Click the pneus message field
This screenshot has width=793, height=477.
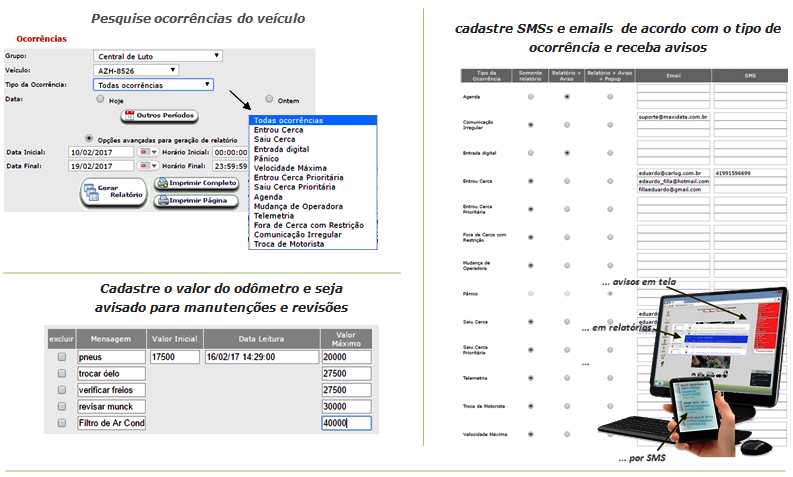(x=111, y=357)
